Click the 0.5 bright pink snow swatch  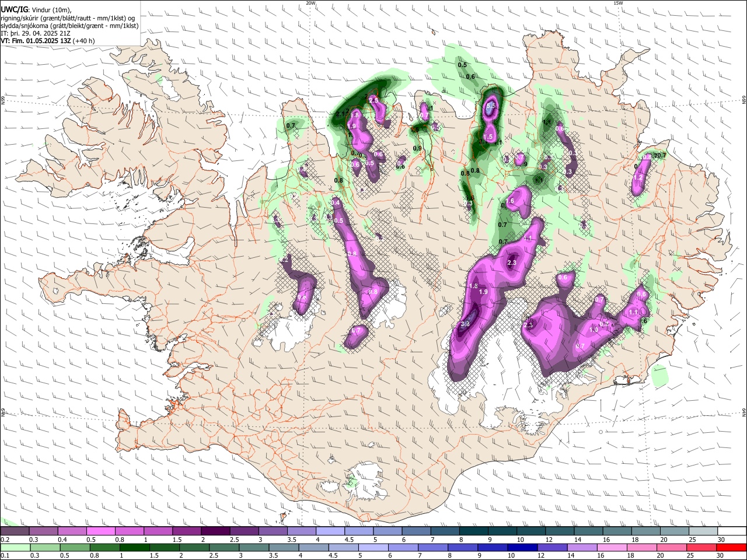(x=101, y=531)
